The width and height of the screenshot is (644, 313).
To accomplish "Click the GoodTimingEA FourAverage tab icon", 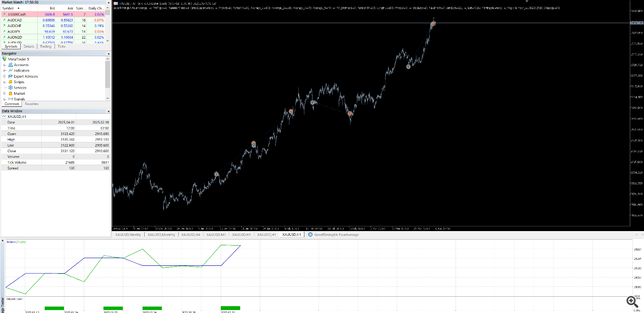I will point(310,235).
